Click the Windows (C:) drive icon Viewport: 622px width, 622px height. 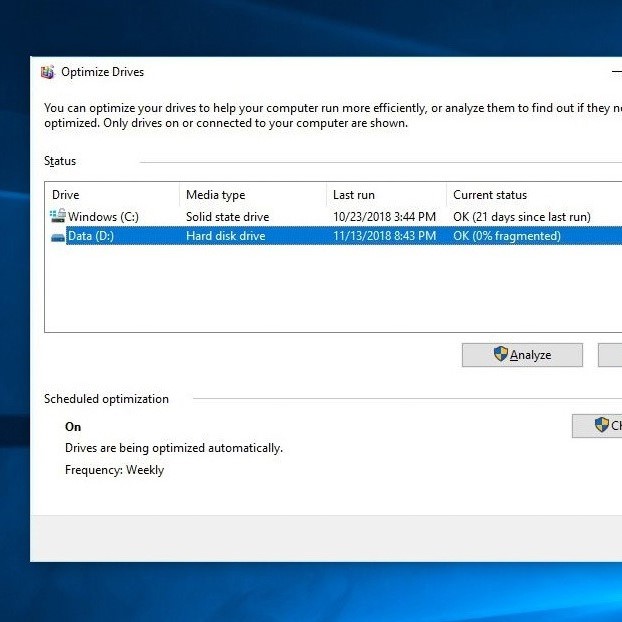(x=58, y=216)
